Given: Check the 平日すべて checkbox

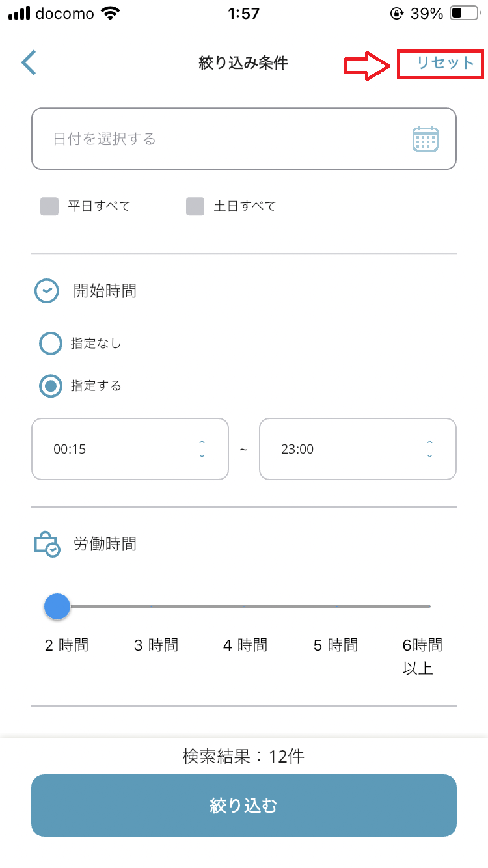Looking at the screenshot, I should tap(49, 207).
